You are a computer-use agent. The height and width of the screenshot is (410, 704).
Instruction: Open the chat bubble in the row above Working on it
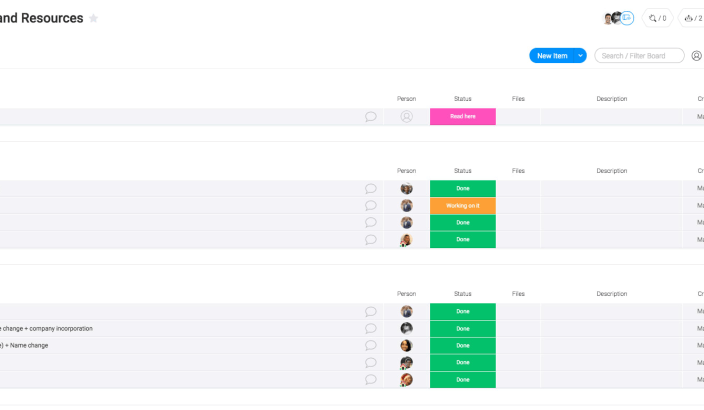point(370,189)
